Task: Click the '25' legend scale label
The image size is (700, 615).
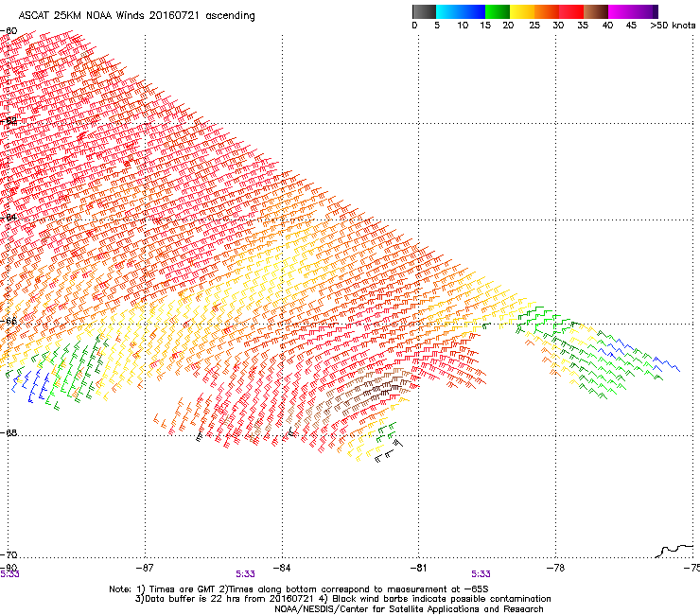Action: pos(534,26)
